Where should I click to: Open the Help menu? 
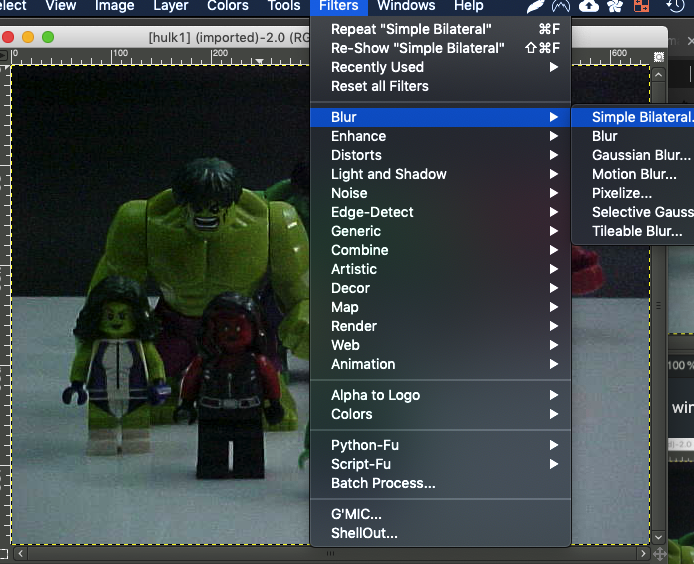tap(468, 6)
